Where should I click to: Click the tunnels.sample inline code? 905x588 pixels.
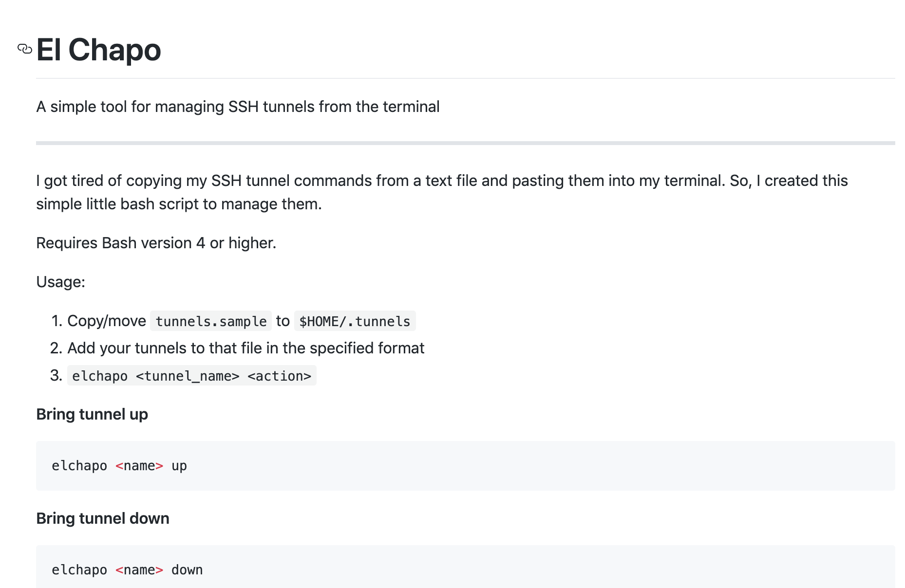click(211, 321)
